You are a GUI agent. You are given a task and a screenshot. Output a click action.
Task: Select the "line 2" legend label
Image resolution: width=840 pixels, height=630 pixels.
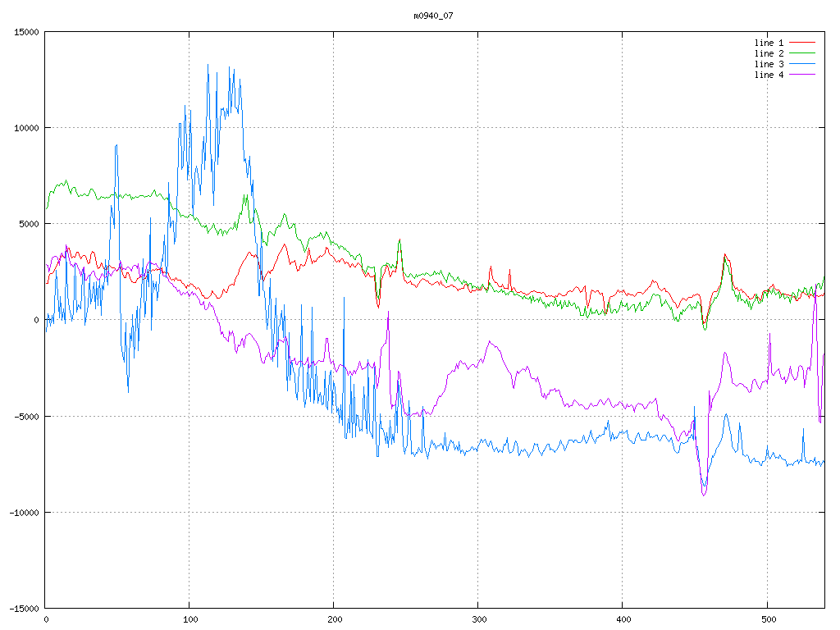(x=769, y=53)
